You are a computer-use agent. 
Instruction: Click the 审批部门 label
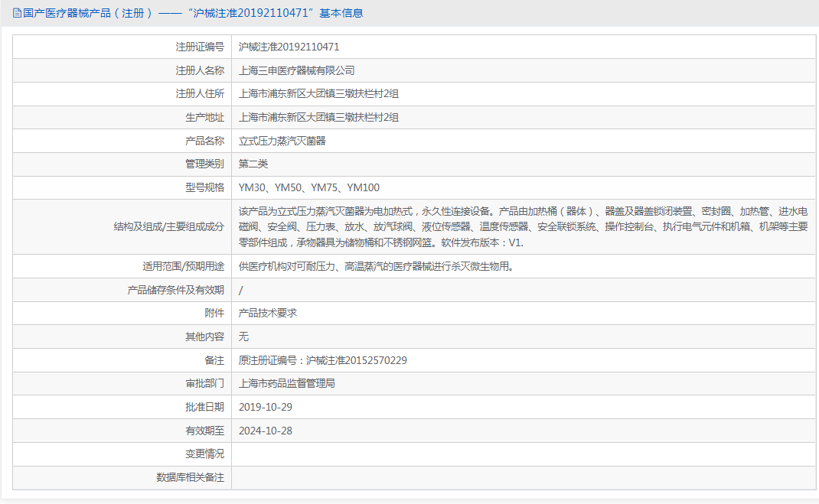(205, 383)
